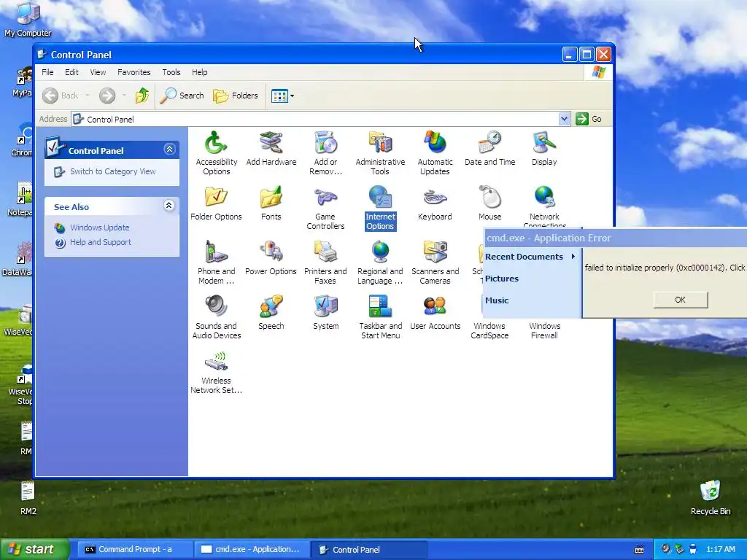Select the Windows Firewall label

544,330
